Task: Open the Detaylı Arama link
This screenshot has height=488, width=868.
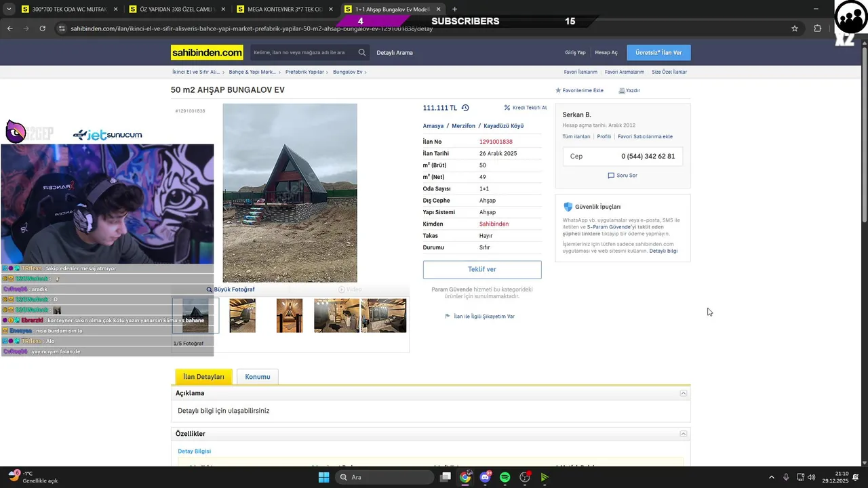Action: [395, 53]
